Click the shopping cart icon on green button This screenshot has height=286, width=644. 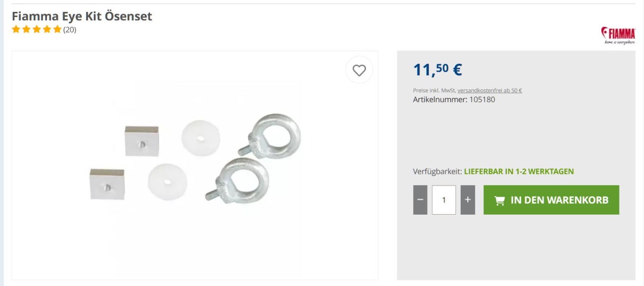(499, 200)
